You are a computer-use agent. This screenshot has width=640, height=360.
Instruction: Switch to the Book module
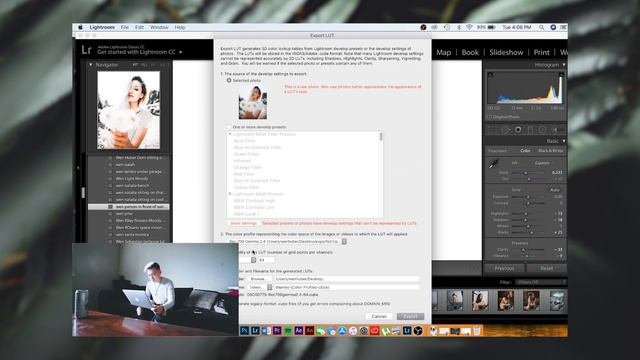tap(470, 52)
